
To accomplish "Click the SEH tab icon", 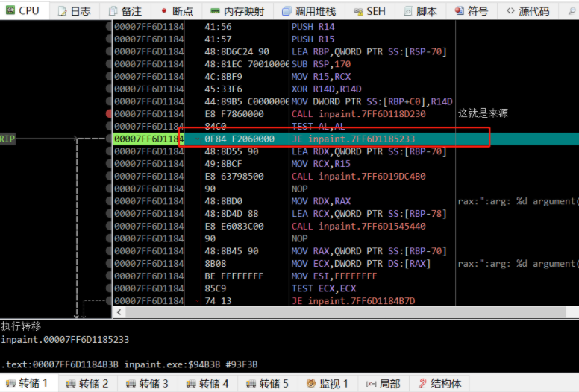I will point(358,12).
